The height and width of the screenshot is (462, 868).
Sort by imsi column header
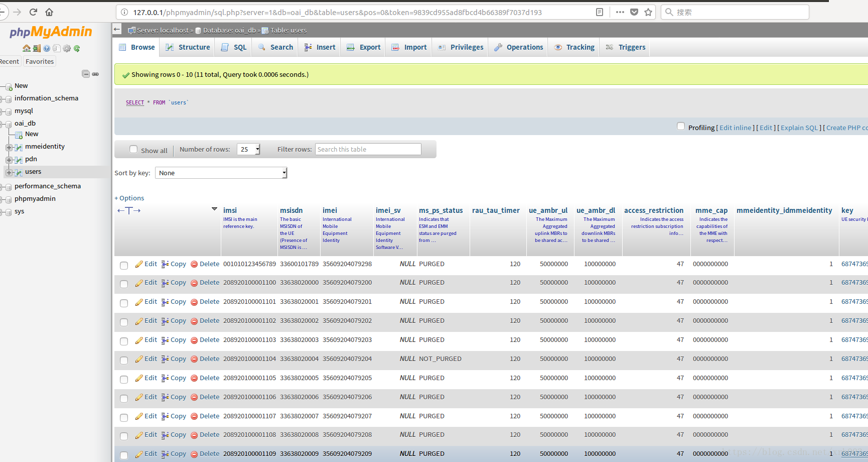[x=230, y=210]
